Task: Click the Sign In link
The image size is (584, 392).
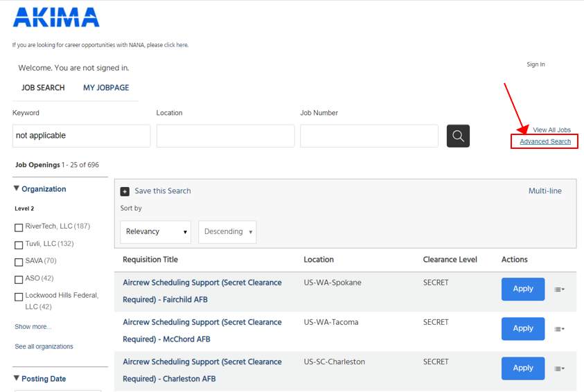Action: 536,64
